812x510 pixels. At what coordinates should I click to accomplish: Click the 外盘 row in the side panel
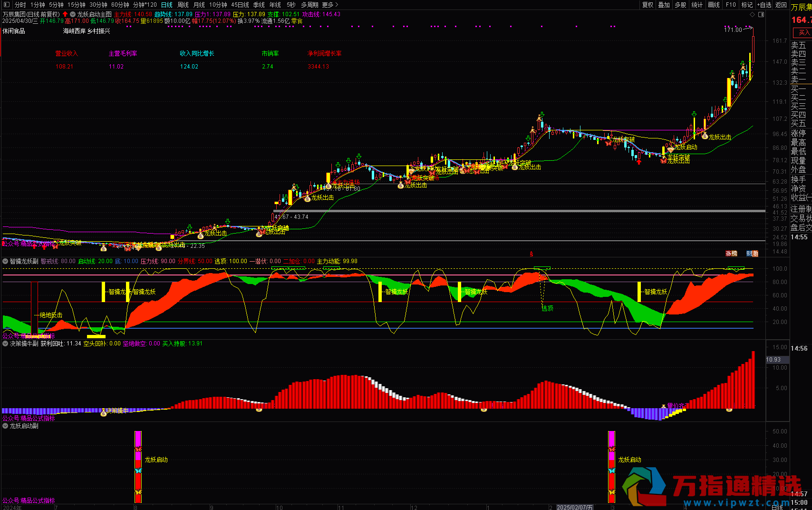(799, 169)
